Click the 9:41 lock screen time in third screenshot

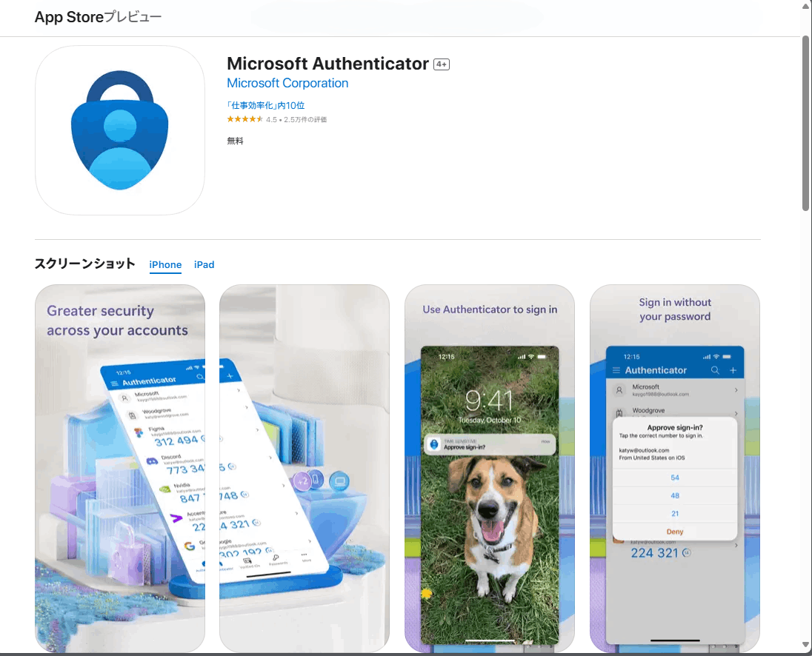[489, 401]
